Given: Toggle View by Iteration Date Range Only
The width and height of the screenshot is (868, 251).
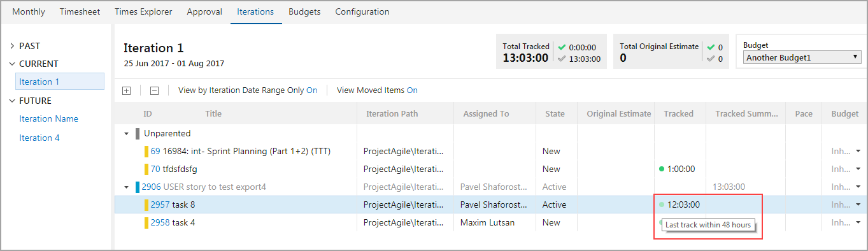Looking at the screenshot, I should point(248,90).
